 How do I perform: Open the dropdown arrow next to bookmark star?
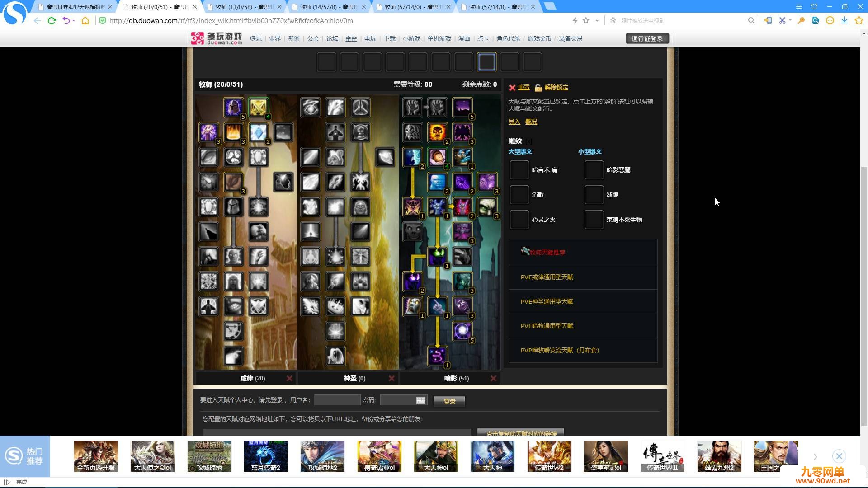[597, 20]
